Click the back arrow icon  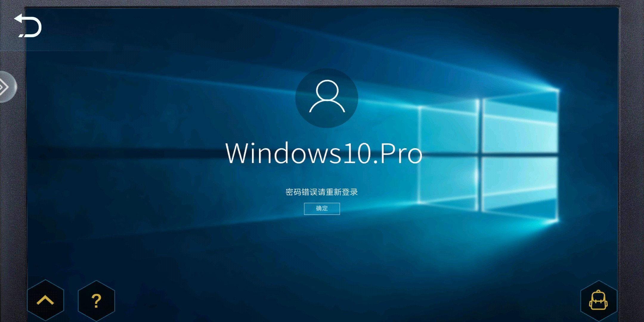point(28,26)
